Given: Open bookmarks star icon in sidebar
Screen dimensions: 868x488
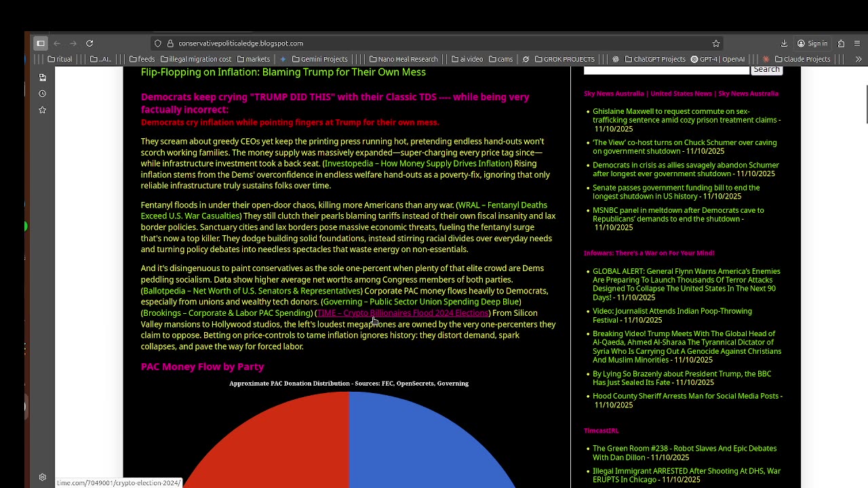Looking at the screenshot, I should 42,110.
